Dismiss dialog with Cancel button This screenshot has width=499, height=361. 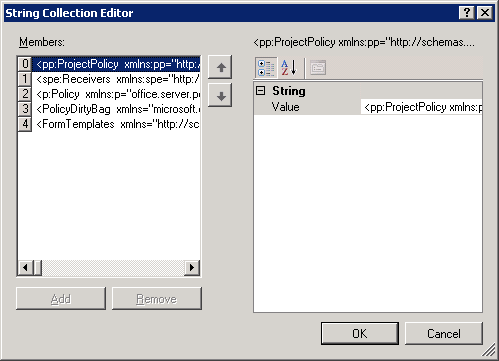(x=444, y=333)
